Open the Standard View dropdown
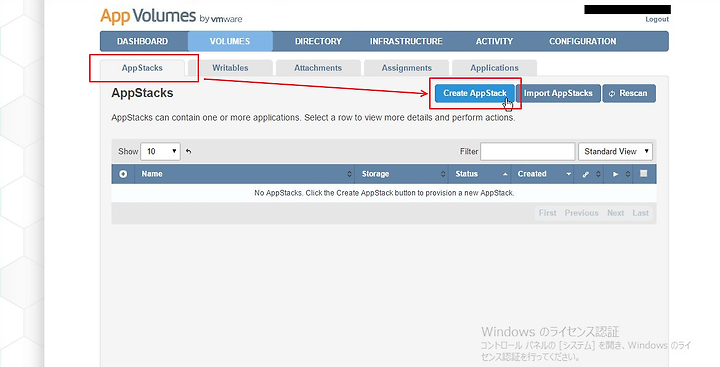 [x=615, y=151]
